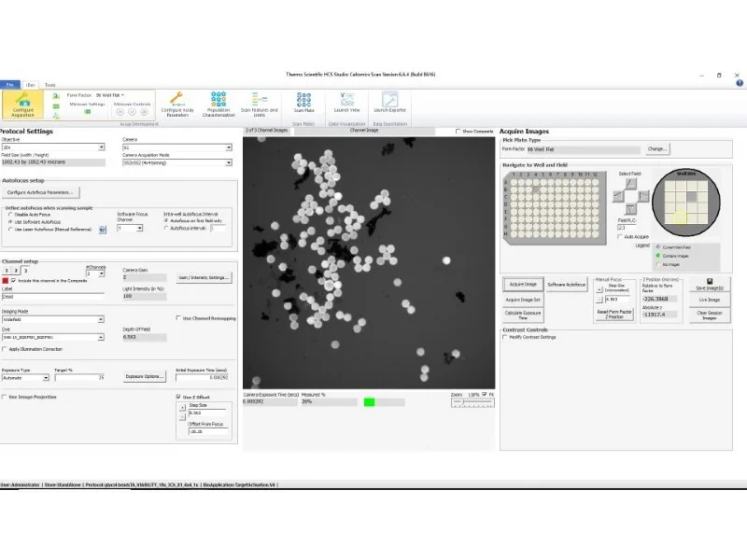Click the Acquire Image button

(x=524, y=283)
